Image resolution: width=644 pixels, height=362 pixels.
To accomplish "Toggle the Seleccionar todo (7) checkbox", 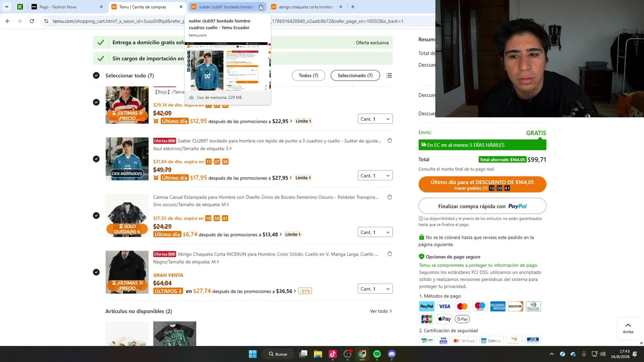I will 96,75.
